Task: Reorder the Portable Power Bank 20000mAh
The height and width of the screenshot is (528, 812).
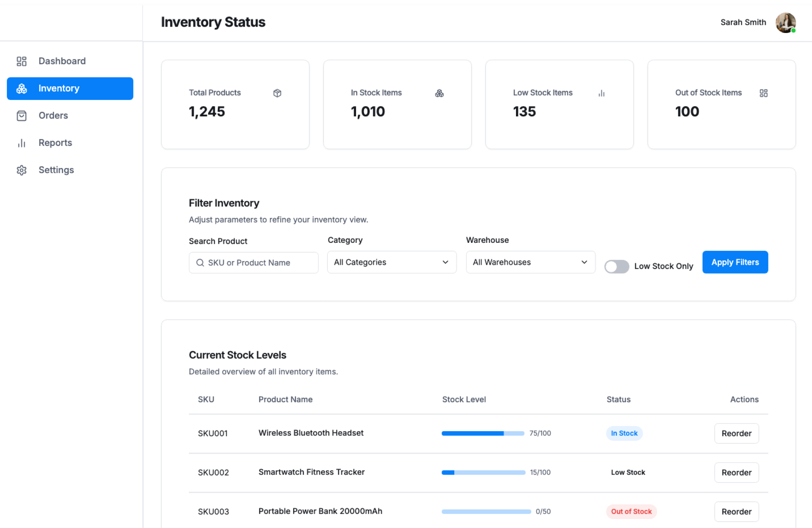Action: pyautogui.click(x=736, y=511)
